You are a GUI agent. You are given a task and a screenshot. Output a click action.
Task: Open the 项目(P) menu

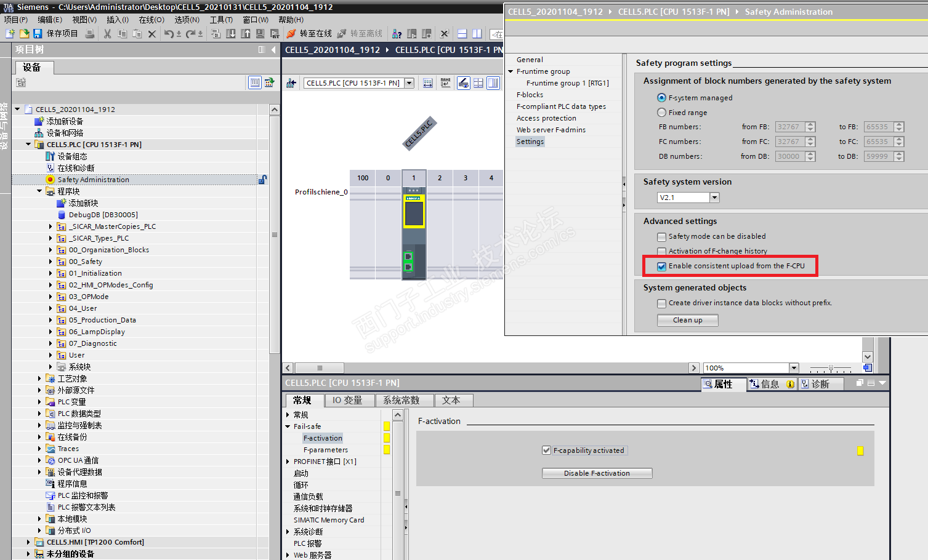click(16, 20)
